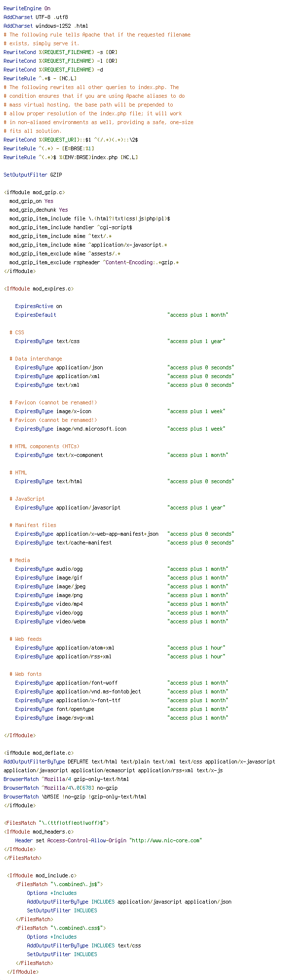Click the ExpiresDefault directive
This screenshot has height=980, width=292.
[x=121, y=315]
